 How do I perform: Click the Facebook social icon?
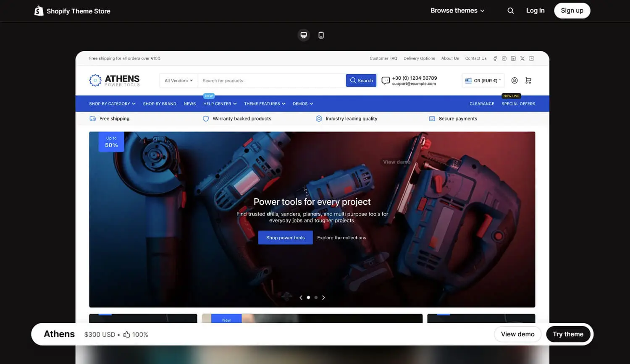(x=495, y=59)
